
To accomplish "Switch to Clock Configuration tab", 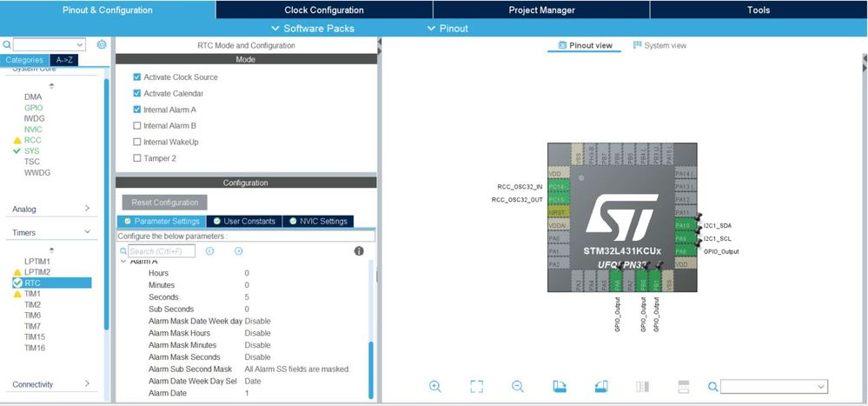I will pyautogui.click(x=324, y=10).
